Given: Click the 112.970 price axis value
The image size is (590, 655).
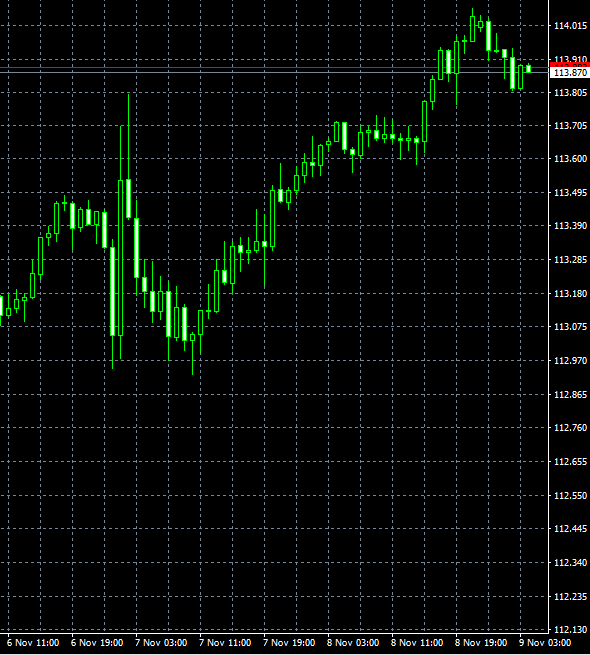Looking at the screenshot, I should (x=570, y=361).
